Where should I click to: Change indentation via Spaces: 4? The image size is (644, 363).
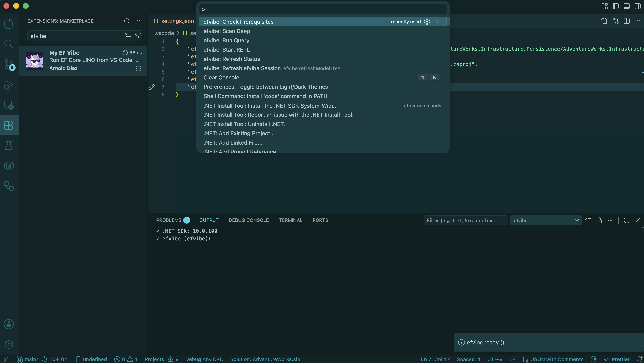[468, 359]
